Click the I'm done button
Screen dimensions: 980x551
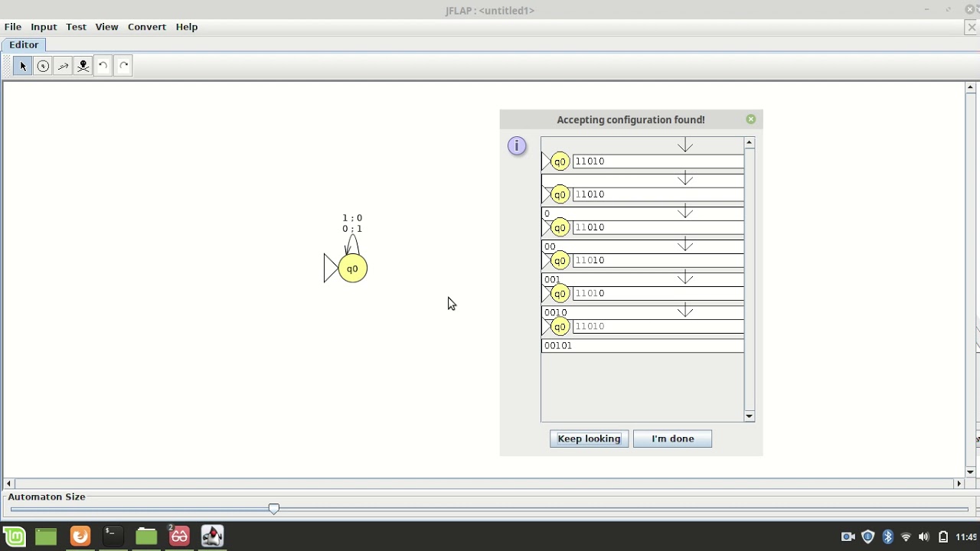coord(672,439)
